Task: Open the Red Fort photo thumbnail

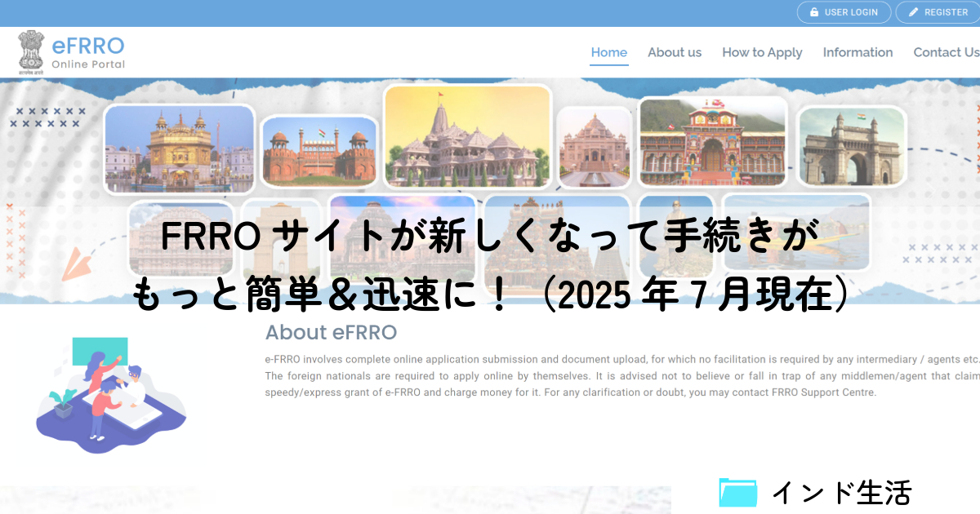Action: click(319, 152)
